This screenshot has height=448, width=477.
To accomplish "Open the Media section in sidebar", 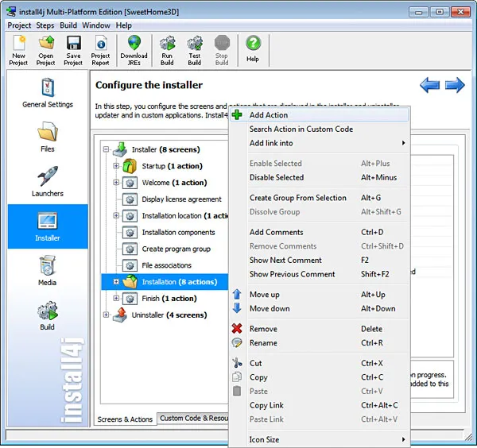I will (x=48, y=271).
